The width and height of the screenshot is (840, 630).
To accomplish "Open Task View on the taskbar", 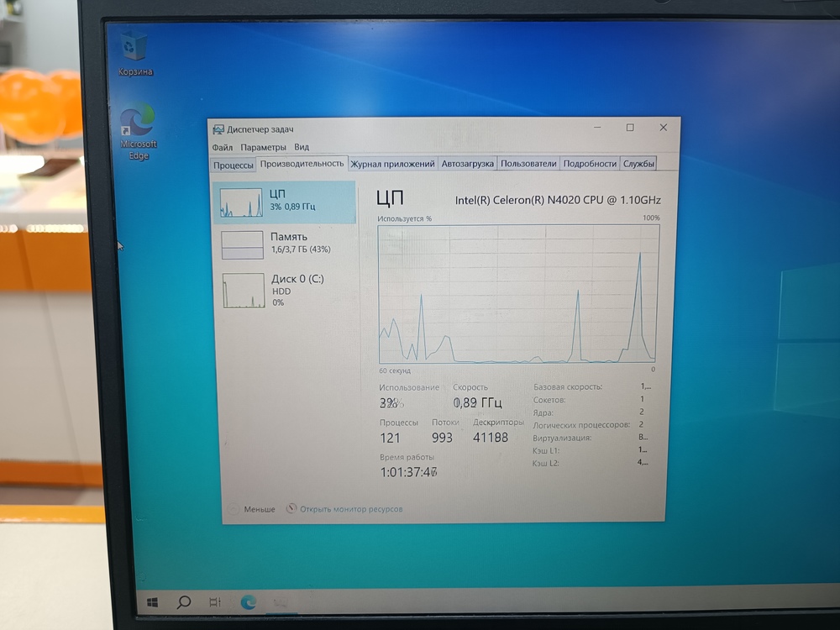I will (214, 601).
